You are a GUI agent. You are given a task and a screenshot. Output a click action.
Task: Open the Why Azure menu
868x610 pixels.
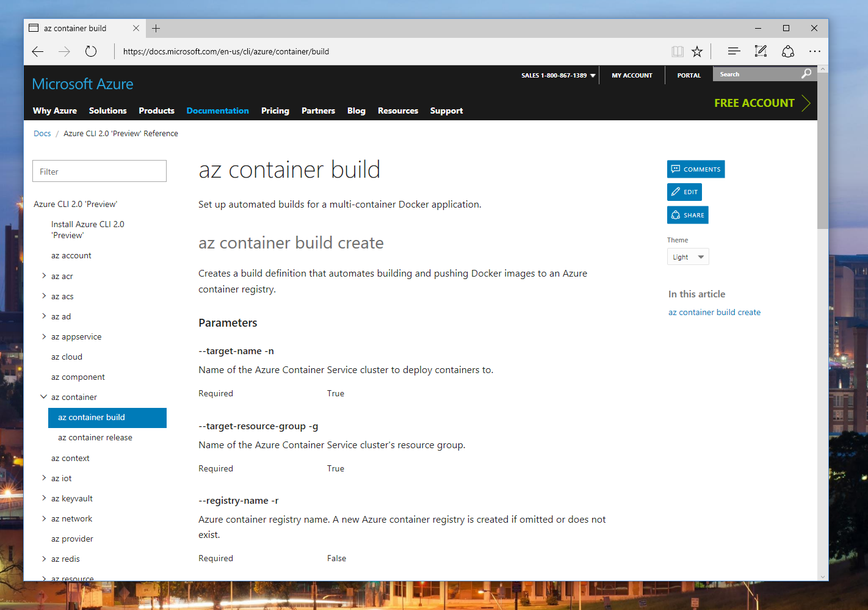click(x=55, y=111)
